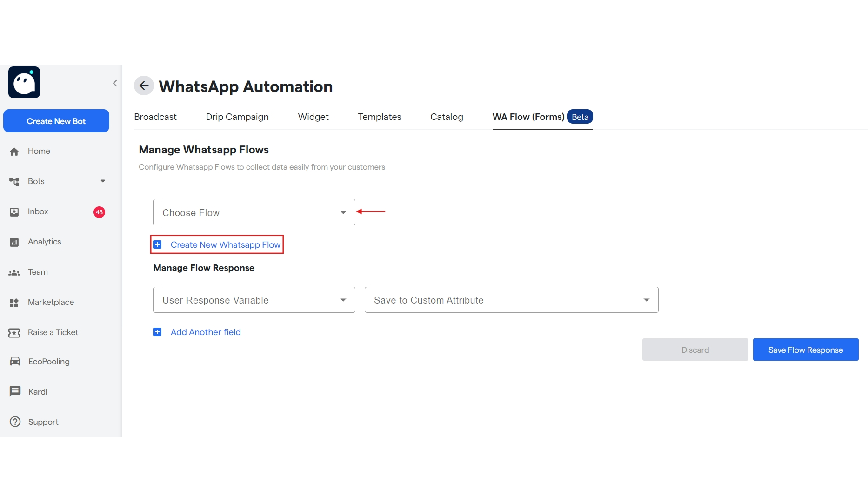Click the Manage Flow Response label
Screen dimensions: 868x502
pyautogui.click(x=204, y=268)
